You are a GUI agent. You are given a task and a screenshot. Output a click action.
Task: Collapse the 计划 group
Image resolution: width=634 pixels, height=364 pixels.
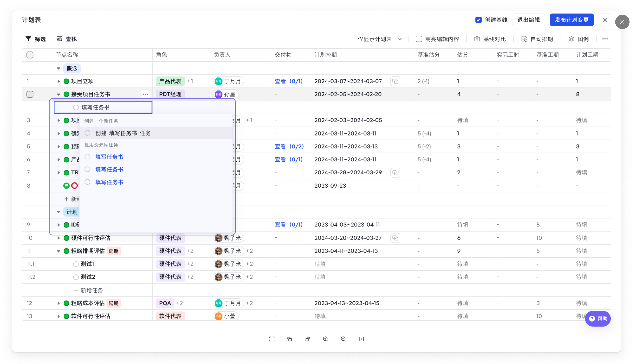[x=58, y=212]
